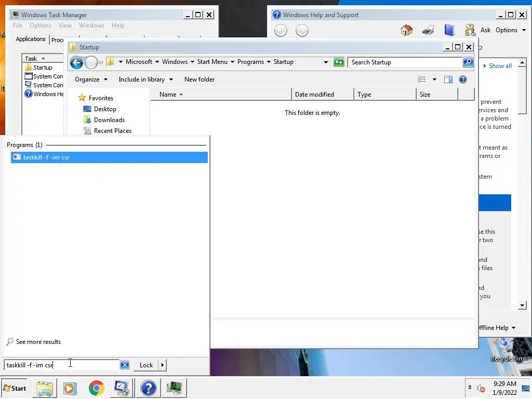Switch to Task Manager taskbar icon
Image resolution: width=532 pixels, height=399 pixels.
175,388
